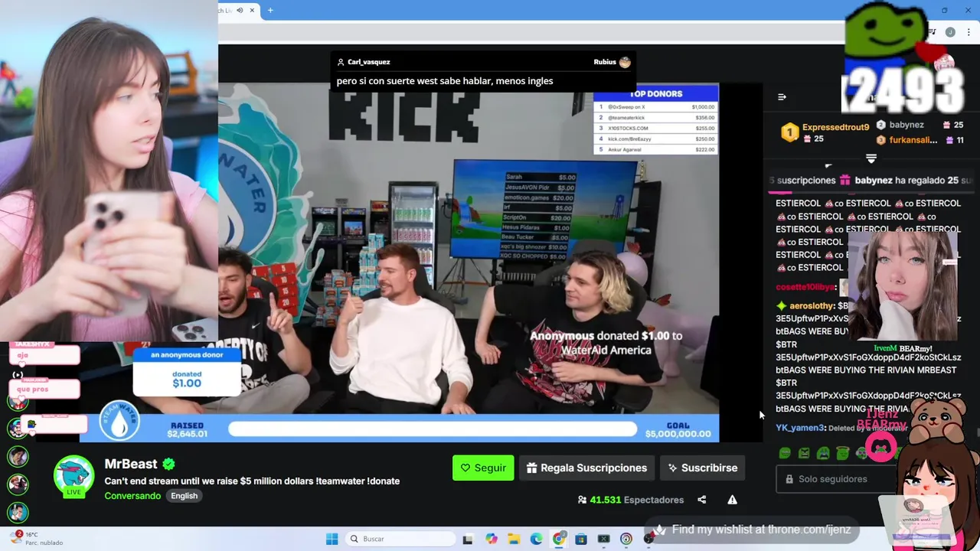Report stream using warning triangle icon
Image resolution: width=980 pixels, height=551 pixels.
point(732,500)
